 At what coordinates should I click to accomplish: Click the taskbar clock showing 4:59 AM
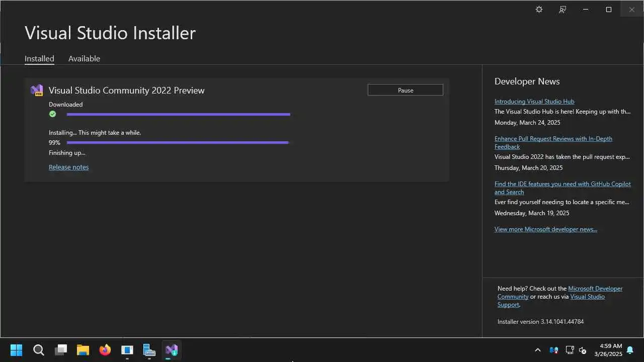coord(608,350)
